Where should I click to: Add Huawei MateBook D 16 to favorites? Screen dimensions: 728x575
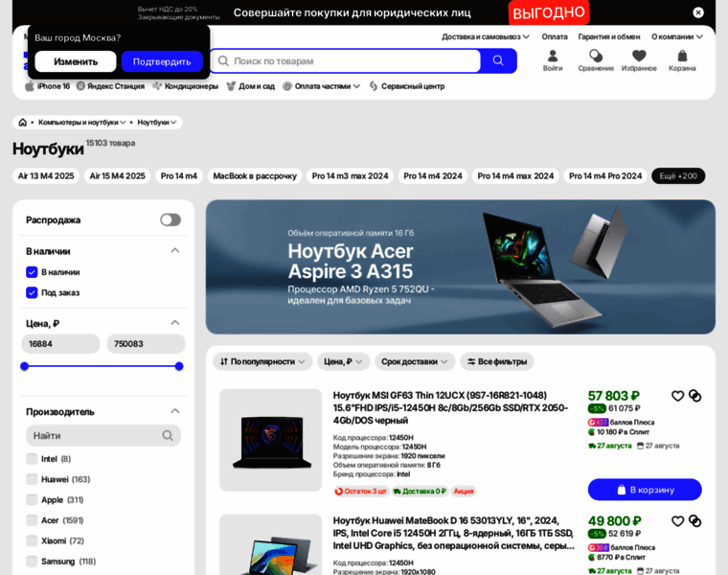click(677, 521)
